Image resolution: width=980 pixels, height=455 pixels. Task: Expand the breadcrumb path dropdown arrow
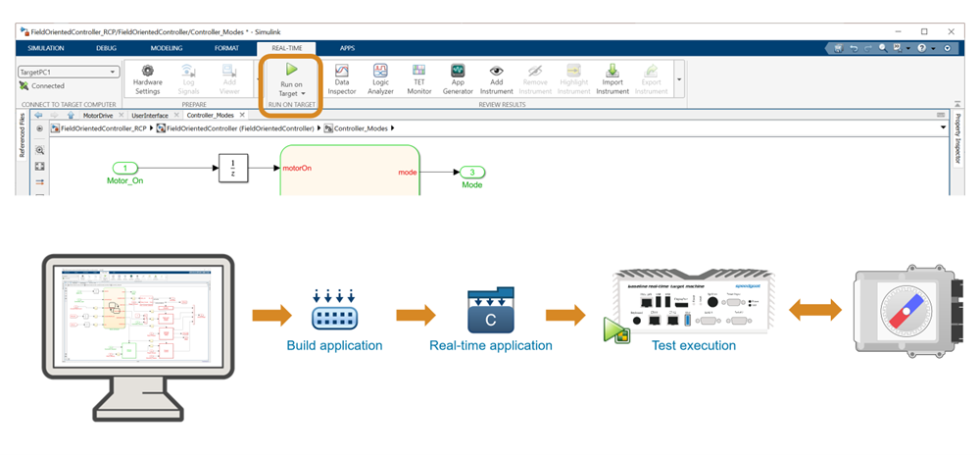[x=943, y=127]
